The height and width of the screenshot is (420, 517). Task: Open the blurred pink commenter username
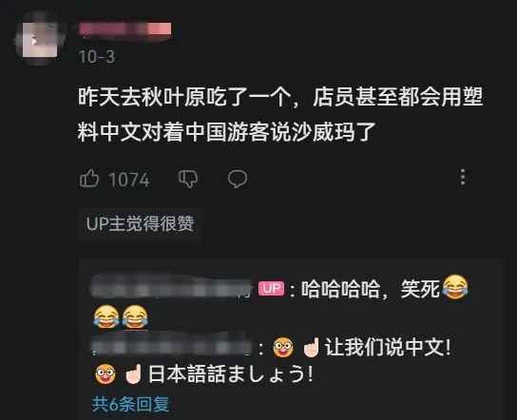[124, 29]
